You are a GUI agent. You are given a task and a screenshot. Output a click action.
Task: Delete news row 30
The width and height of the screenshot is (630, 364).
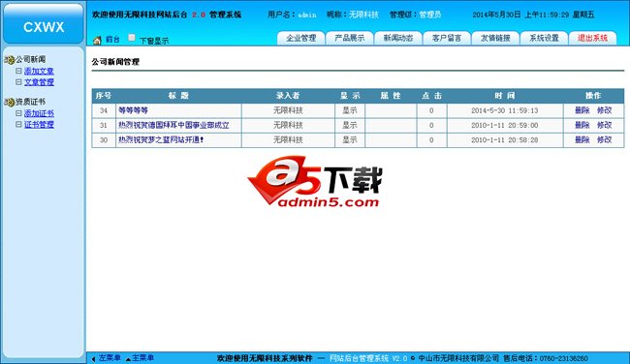pos(582,139)
